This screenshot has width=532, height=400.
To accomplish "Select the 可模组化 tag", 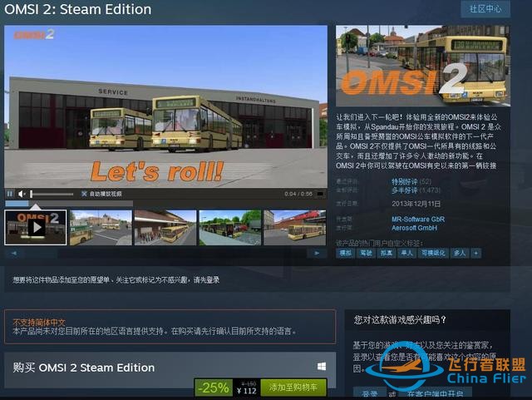I will tap(433, 254).
